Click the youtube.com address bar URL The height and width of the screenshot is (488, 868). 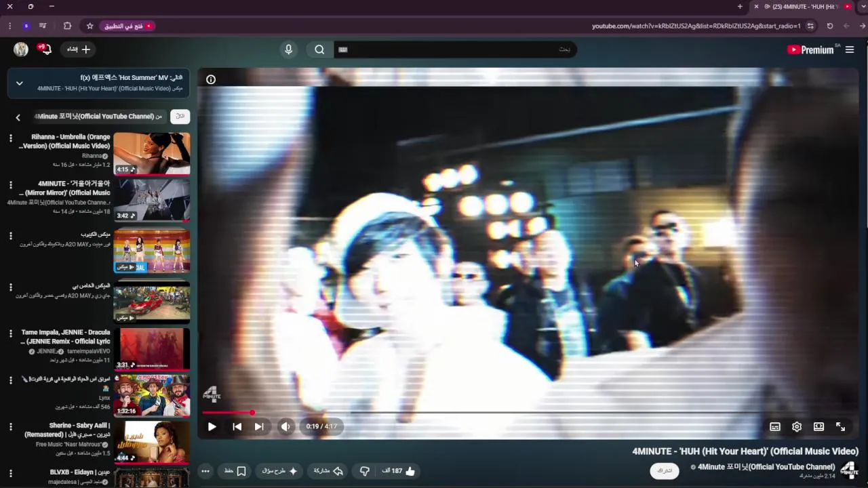[696, 26]
